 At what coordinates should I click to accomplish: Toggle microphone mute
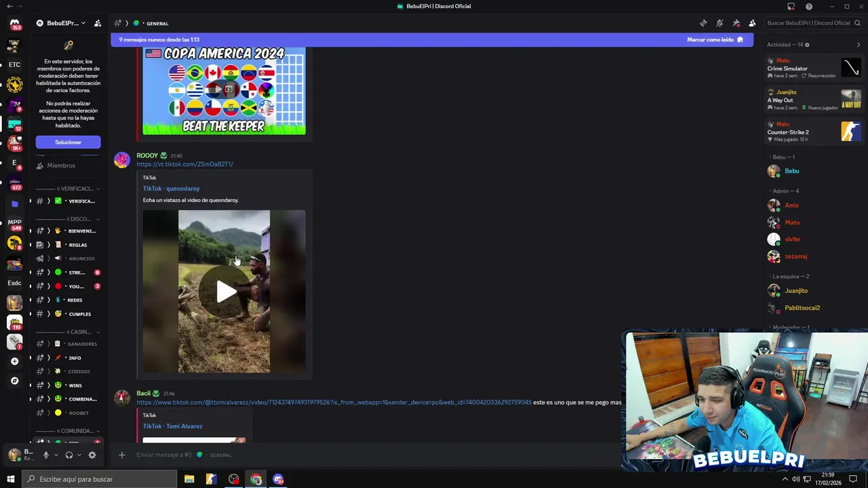coord(46,455)
